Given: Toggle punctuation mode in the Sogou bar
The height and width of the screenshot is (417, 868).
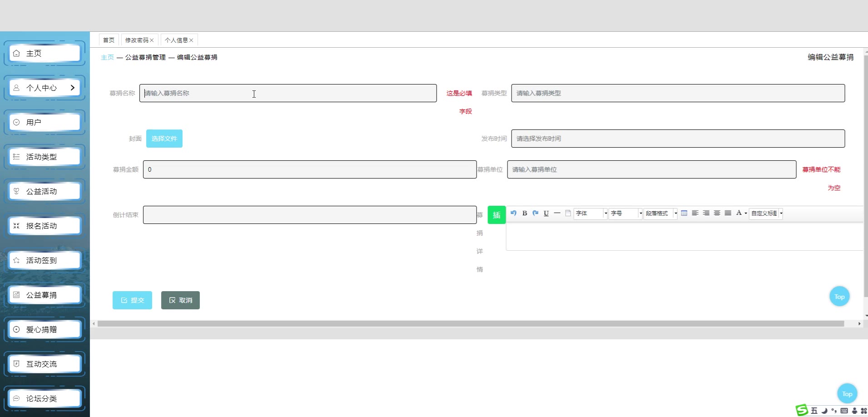Looking at the screenshot, I should point(834,411).
